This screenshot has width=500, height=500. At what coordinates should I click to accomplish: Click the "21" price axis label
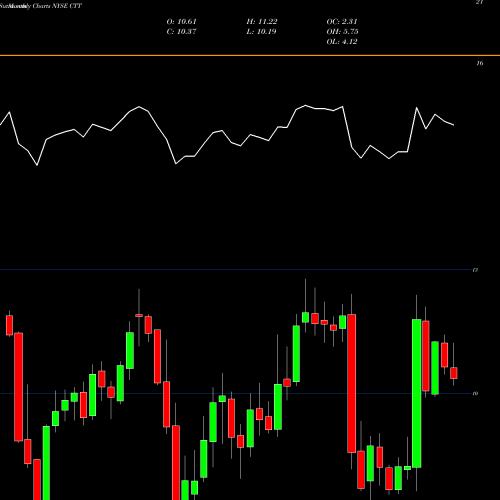(x=480, y=2)
